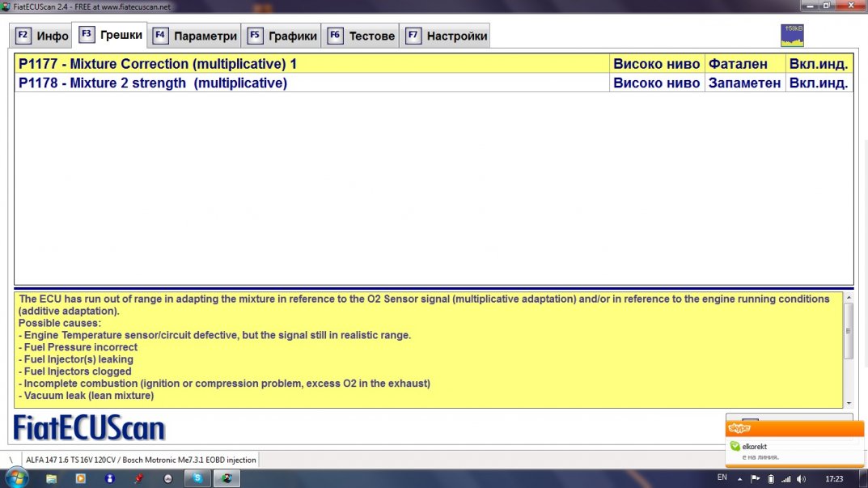Screen dimensions: 868x488
Task: Go to the Графики tab
Action: coord(282,36)
